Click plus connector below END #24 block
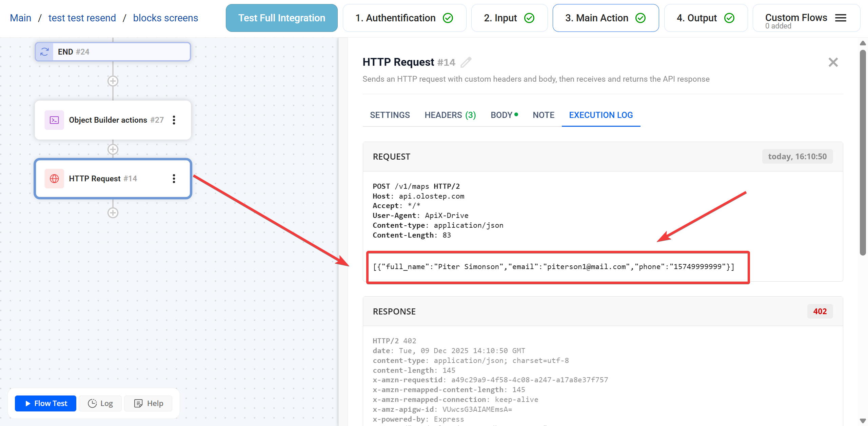 tap(113, 81)
